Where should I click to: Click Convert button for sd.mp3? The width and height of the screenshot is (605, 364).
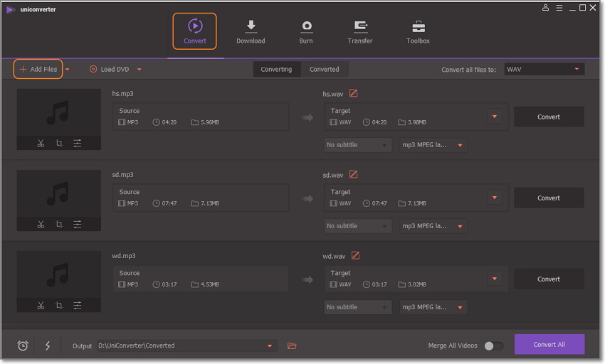[x=548, y=198]
